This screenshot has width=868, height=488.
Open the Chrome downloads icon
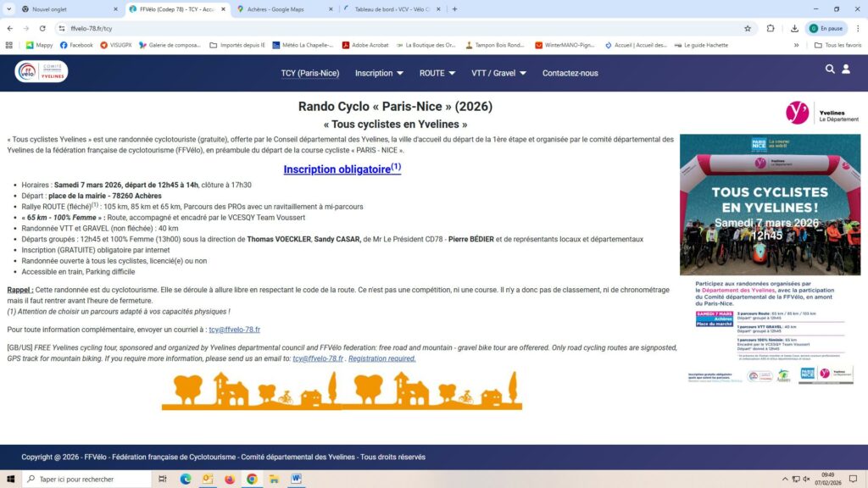(794, 28)
